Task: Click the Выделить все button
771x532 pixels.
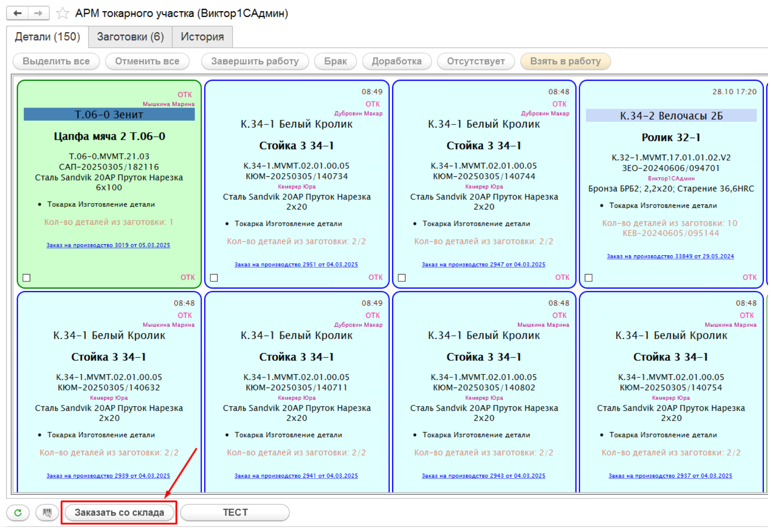Action: (x=56, y=61)
